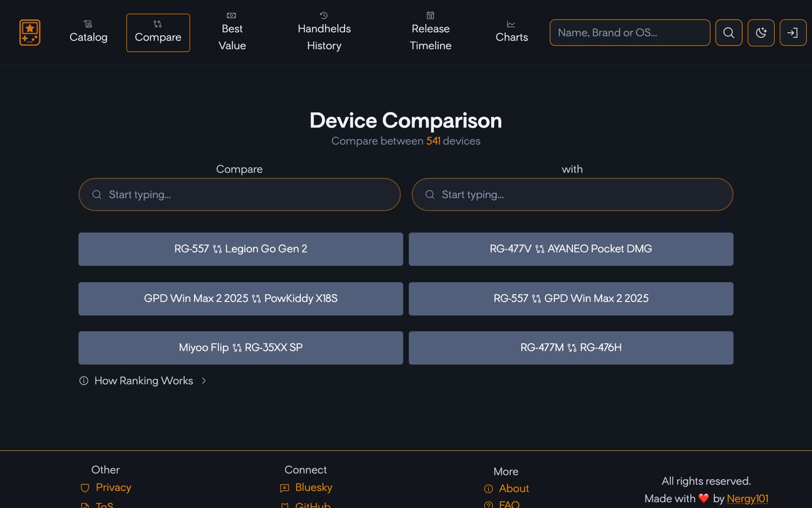Click the Compare device search field

240,195
